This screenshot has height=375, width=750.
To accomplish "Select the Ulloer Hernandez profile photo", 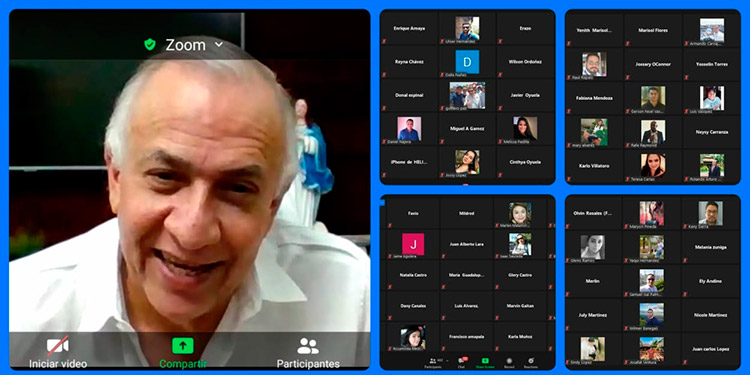I will pyautogui.click(x=467, y=28).
